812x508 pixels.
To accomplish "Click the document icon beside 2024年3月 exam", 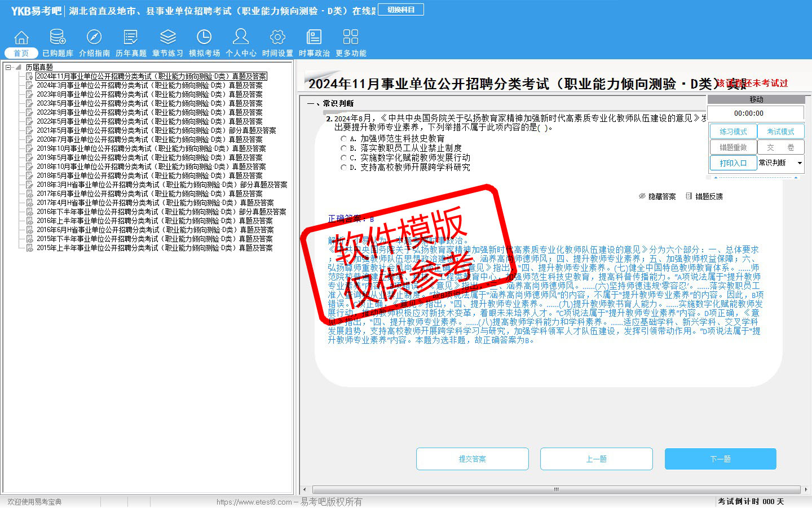I will click(x=30, y=85).
